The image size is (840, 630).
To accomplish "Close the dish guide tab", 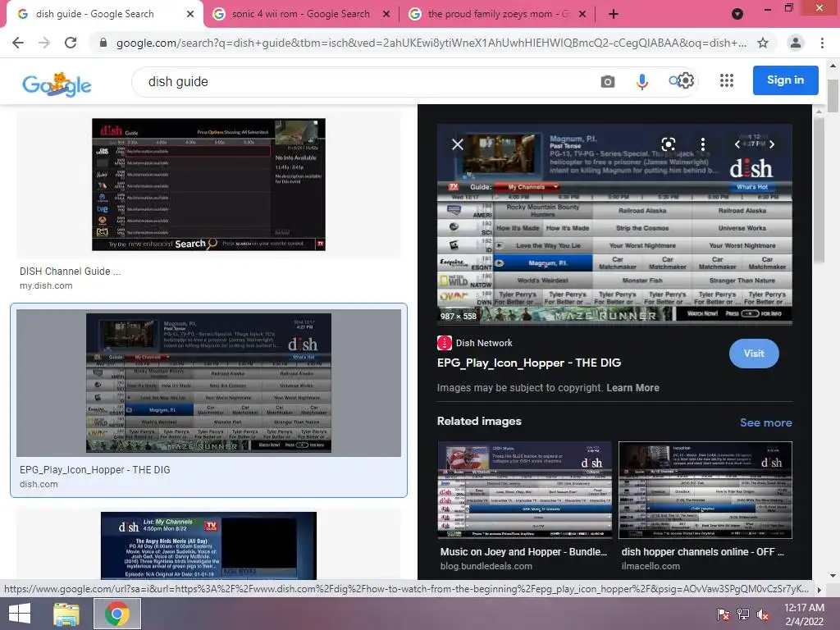I will click(x=190, y=15).
